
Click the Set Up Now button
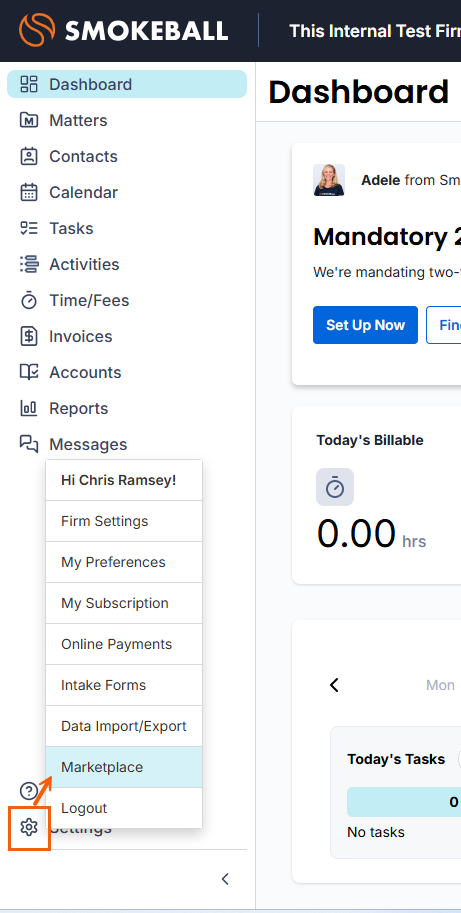(x=366, y=325)
